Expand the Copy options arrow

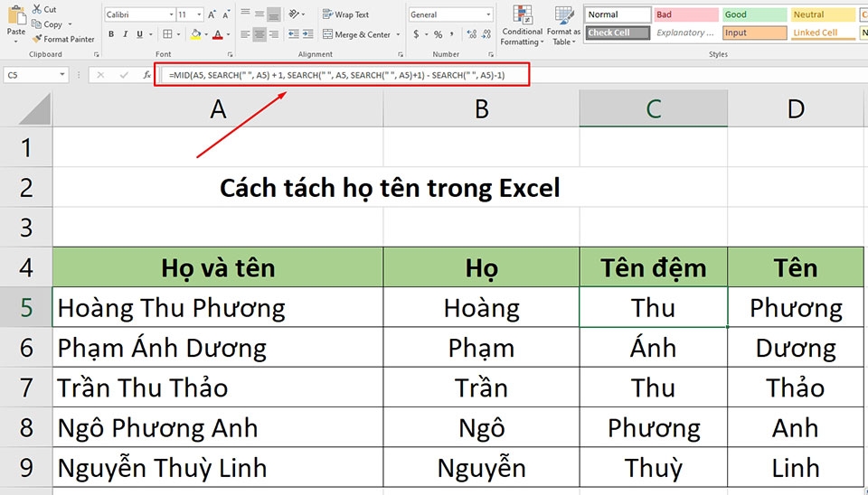coord(70,24)
